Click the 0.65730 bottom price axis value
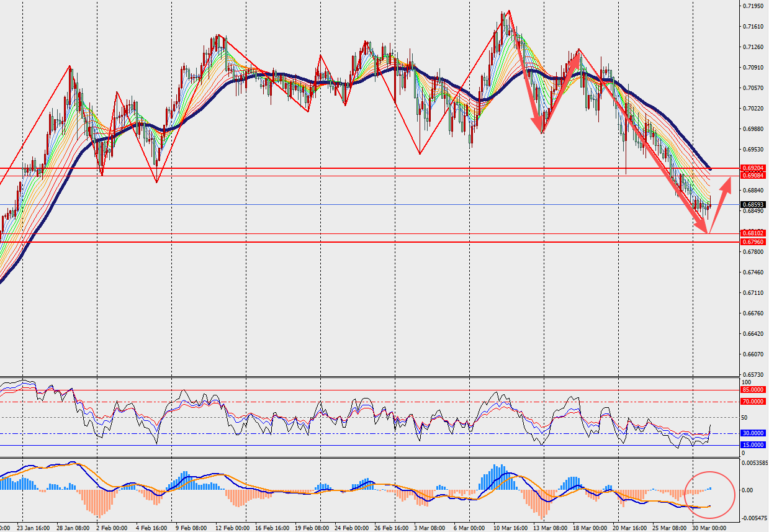Screen dimensions: 769x532 coord(752,375)
